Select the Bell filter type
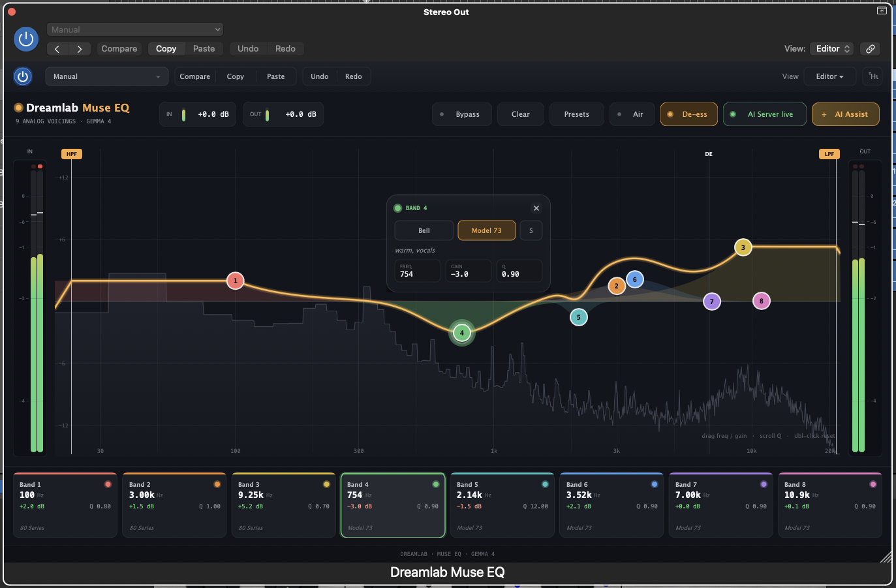 (x=424, y=230)
